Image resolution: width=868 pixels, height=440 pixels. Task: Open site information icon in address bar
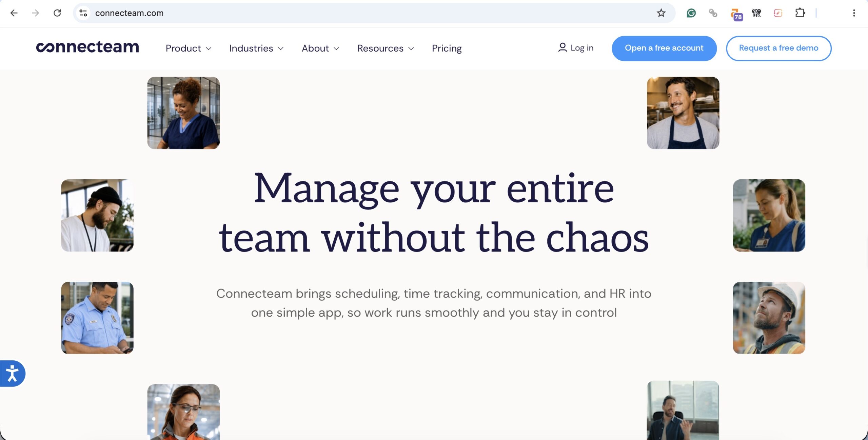coord(83,13)
